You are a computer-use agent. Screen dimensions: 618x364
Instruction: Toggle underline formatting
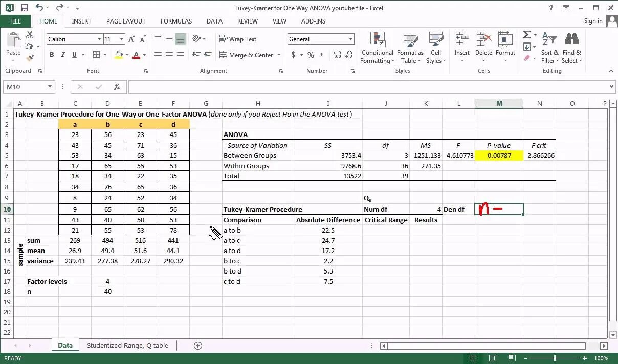click(x=74, y=55)
